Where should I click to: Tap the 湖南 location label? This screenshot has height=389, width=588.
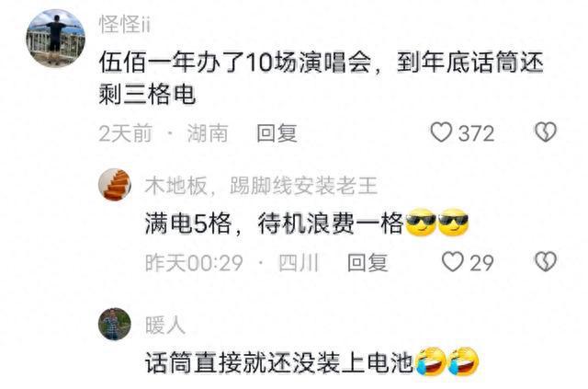tap(208, 133)
